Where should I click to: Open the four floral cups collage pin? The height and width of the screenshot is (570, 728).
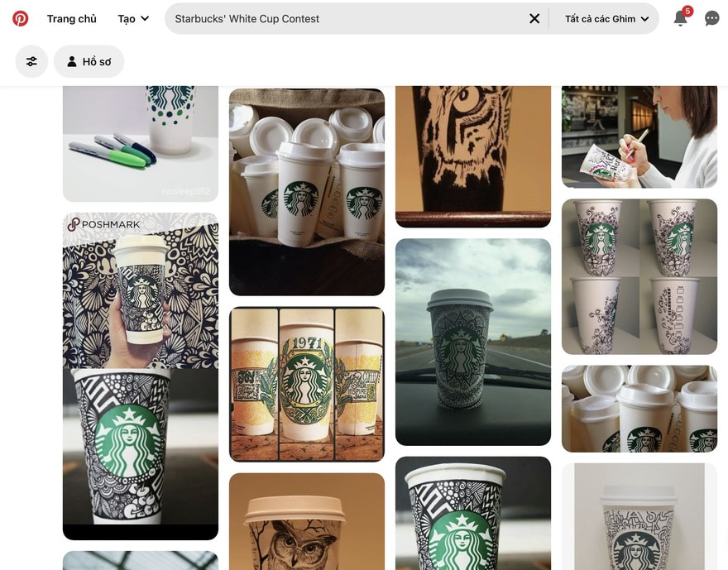(639, 276)
